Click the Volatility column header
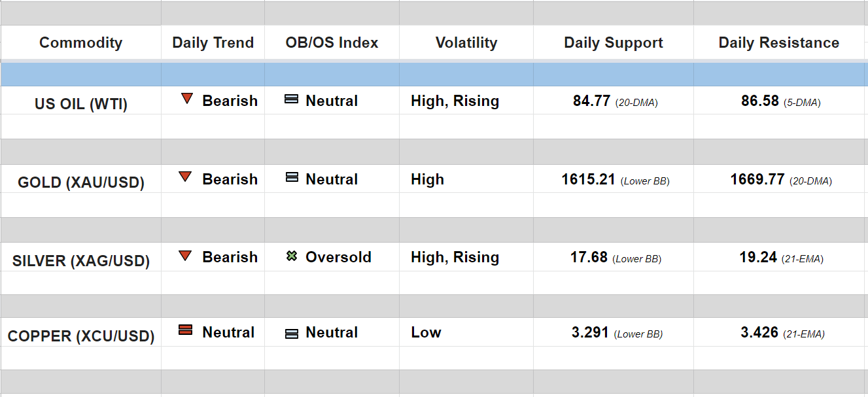 pos(466,43)
